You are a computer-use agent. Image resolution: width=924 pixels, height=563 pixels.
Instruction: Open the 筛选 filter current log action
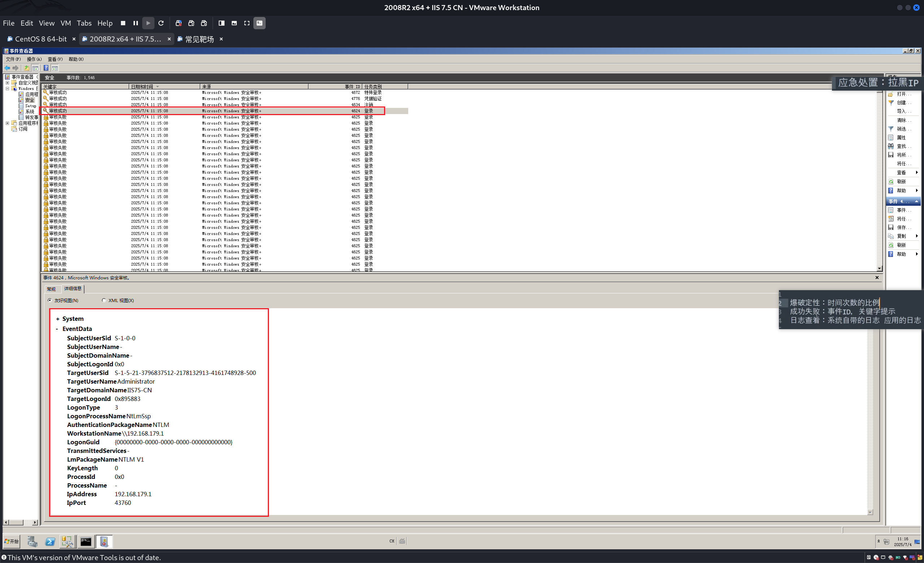901,129
